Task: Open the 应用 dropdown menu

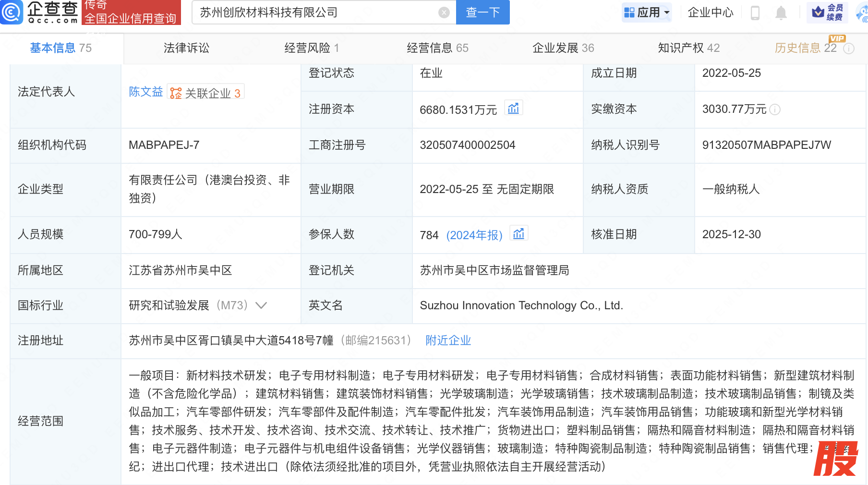Action: [x=647, y=12]
